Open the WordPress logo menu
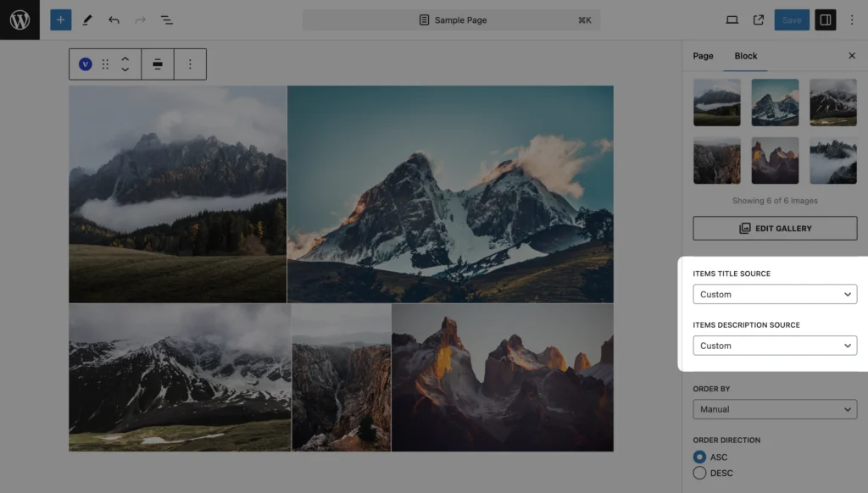 [20, 20]
